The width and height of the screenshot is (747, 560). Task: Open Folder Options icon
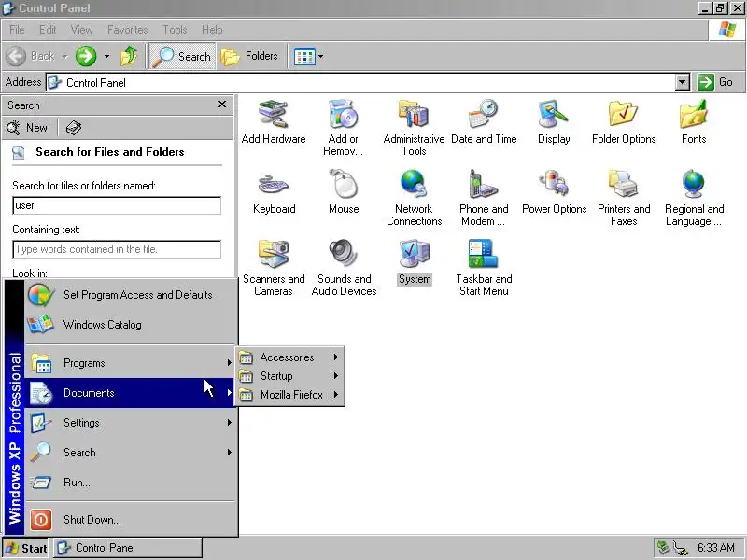point(624,122)
